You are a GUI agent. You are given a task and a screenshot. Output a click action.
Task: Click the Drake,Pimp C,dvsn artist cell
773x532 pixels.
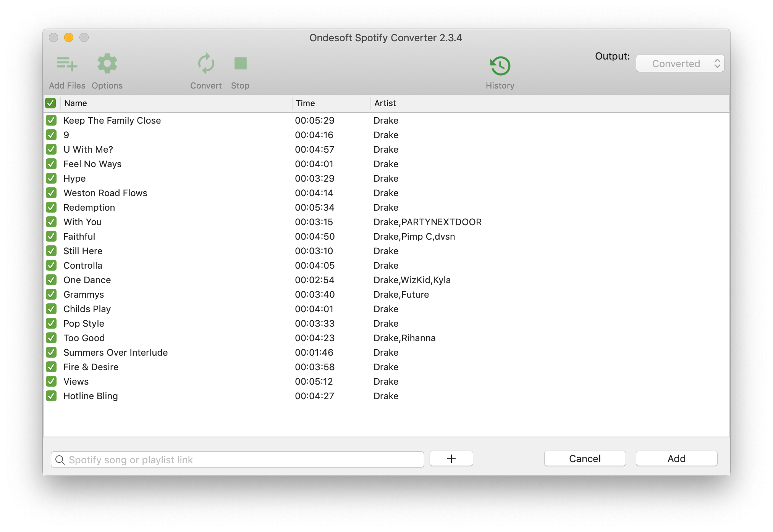(414, 237)
